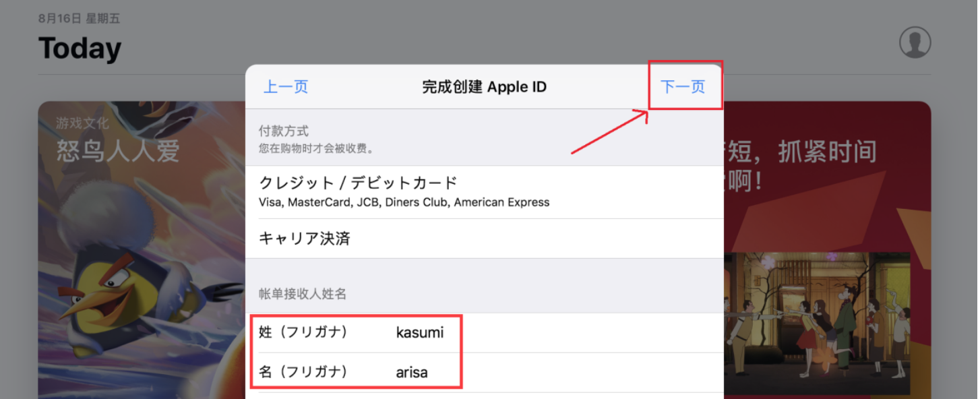Viewport: 980px width, 399px height.
Task: Click the 完成创建 Apple ID dialog title
Action: (484, 87)
